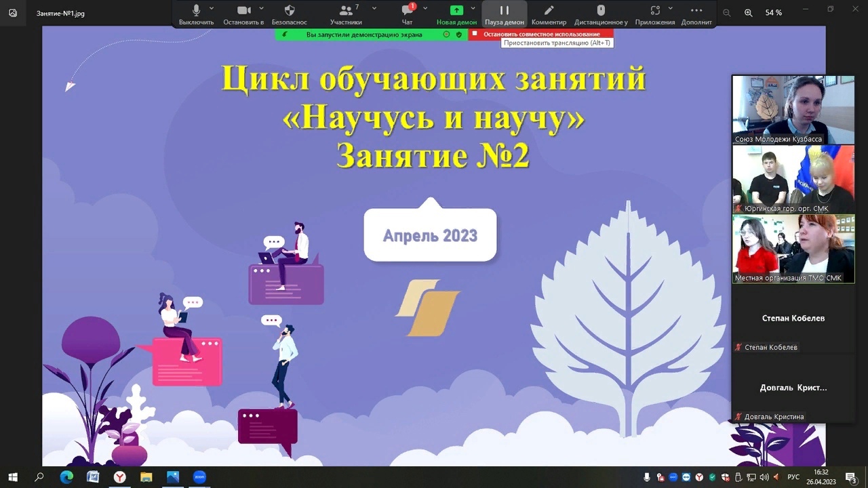Open Приложения apps button
The image size is (868, 488).
654,15
